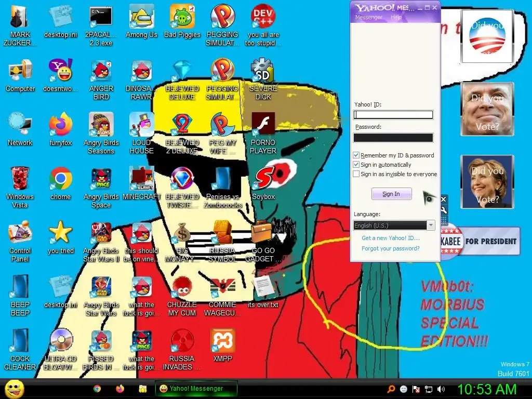Select the LOUD HOUSE icon
The width and height of the screenshot is (532, 399).
coord(141,134)
